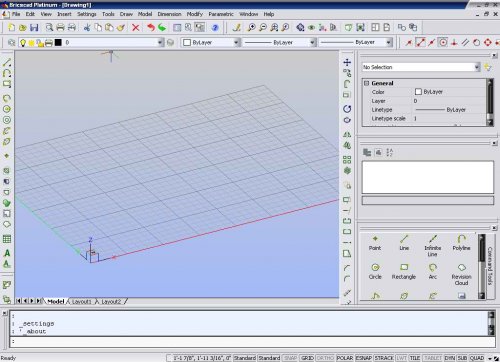Toggle GRID in status bar
Screen dimensions: 500x362
pyautogui.click(x=307, y=358)
